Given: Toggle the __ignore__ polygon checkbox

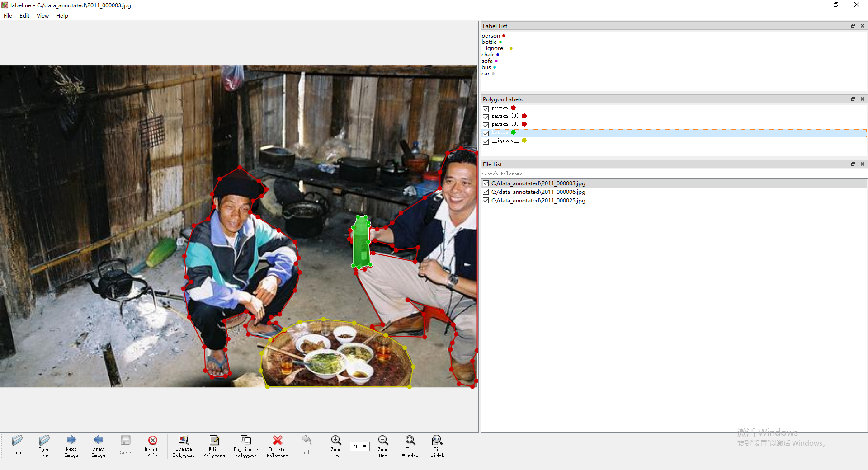Looking at the screenshot, I should (486, 141).
